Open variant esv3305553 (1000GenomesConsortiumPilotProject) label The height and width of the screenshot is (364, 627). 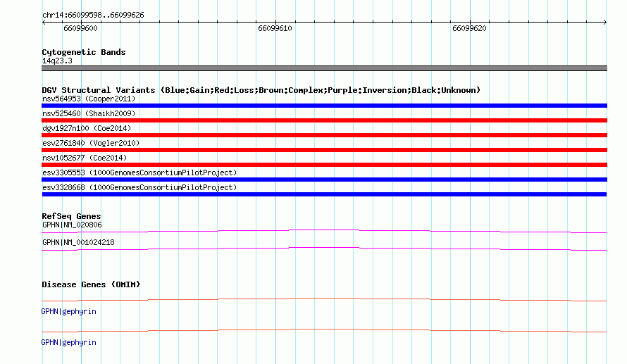tap(139, 172)
